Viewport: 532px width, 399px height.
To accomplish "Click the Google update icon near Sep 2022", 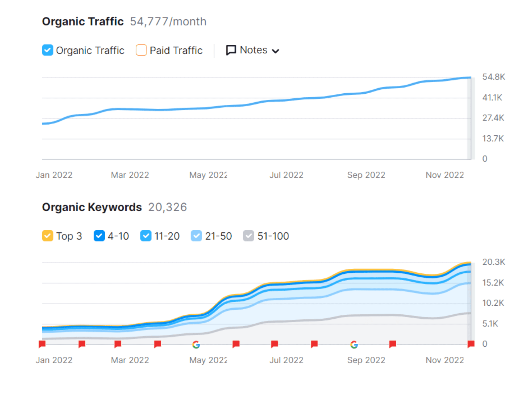I will click(354, 344).
